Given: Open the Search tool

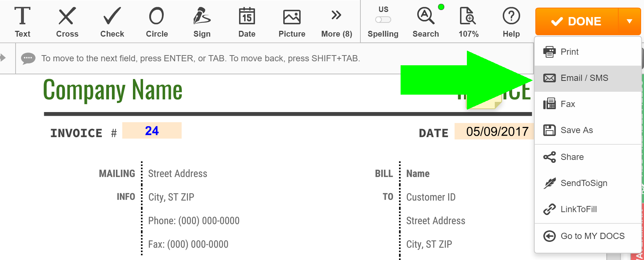Looking at the screenshot, I should (426, 22).
